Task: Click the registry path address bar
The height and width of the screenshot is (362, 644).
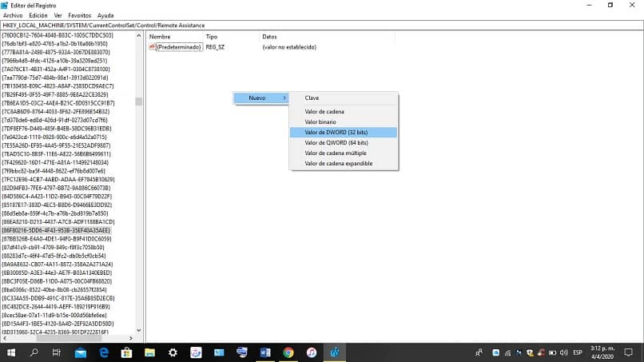Action: coord(321,25)
